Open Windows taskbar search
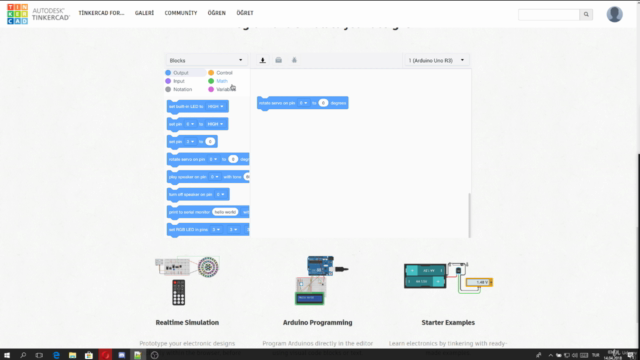640x360 pixels. 23,355
